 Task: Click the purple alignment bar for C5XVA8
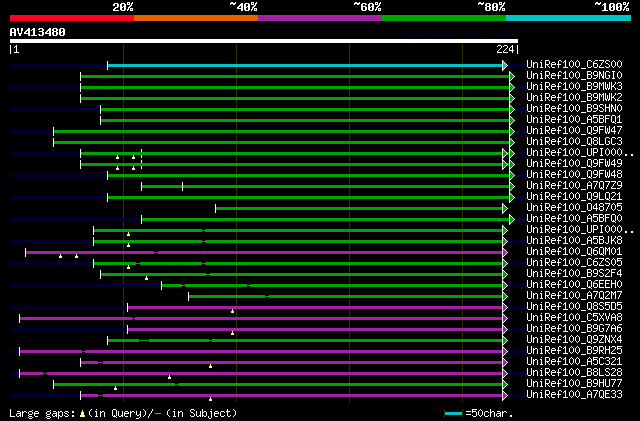pyautogui.click(x=261, y=319)
